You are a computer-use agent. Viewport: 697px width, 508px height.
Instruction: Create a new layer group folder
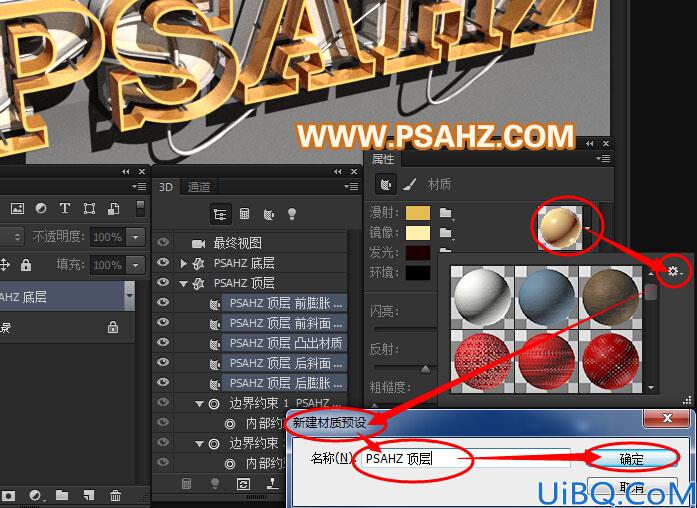[62, 495]
